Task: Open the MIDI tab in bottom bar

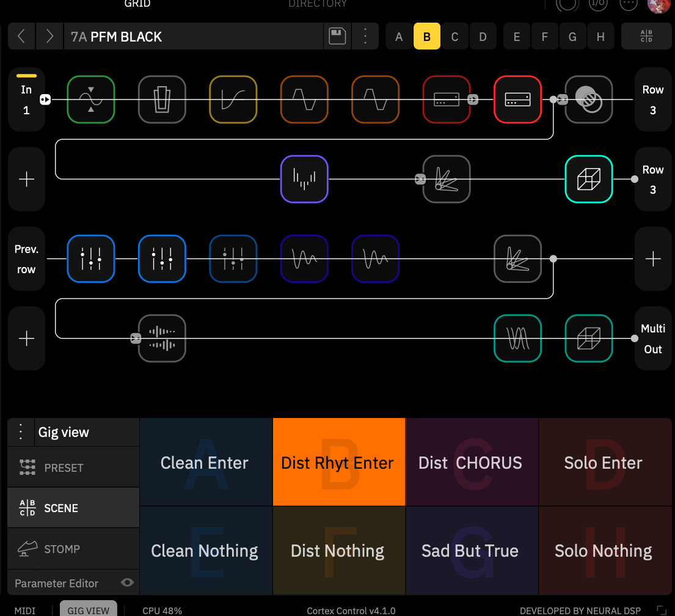Action: [25, 610]
